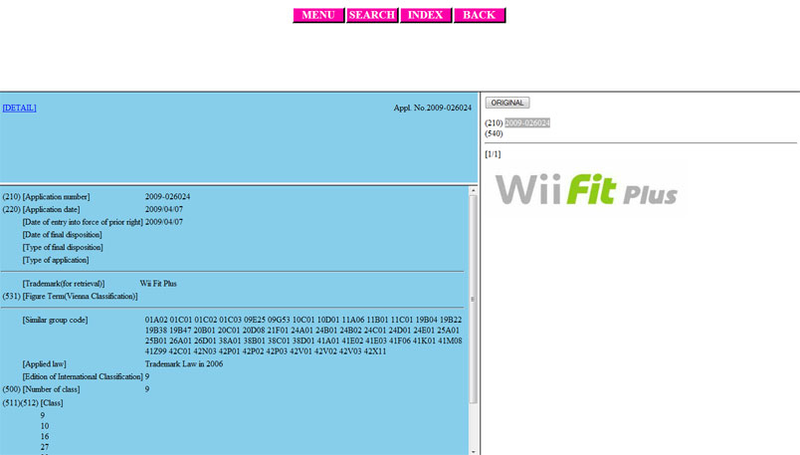Click the '(540)' code in right panel
Image resolution: width=800 pixels, height=455 pixels.
[x=494, y=134]
